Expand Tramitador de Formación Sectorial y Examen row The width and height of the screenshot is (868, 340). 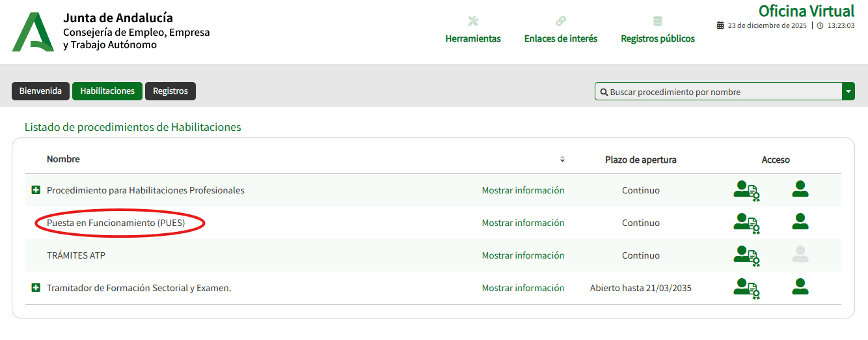pyautogui.click(x=36, y=288)
